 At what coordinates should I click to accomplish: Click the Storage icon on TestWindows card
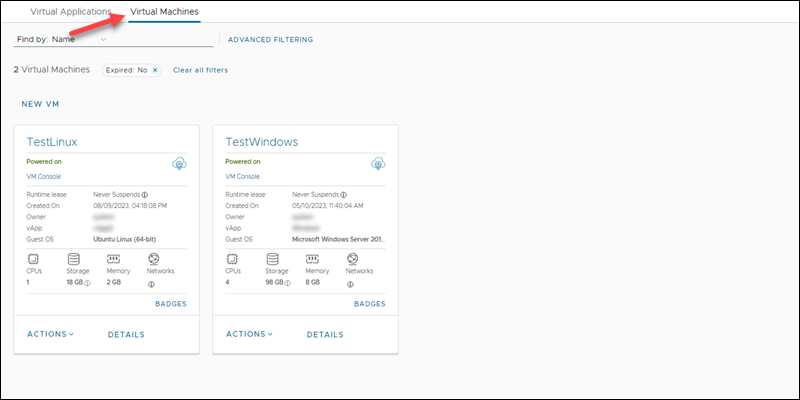272,259
